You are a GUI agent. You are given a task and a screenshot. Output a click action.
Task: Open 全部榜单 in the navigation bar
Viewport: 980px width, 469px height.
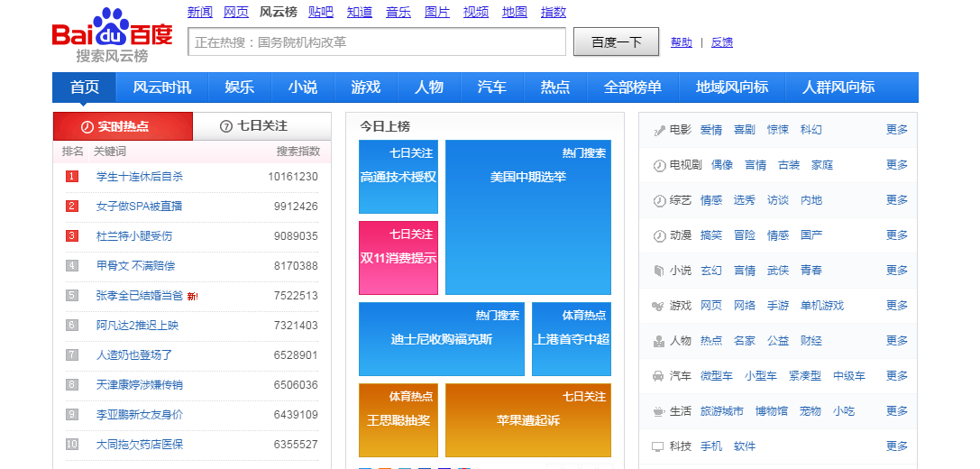(632, 87)
